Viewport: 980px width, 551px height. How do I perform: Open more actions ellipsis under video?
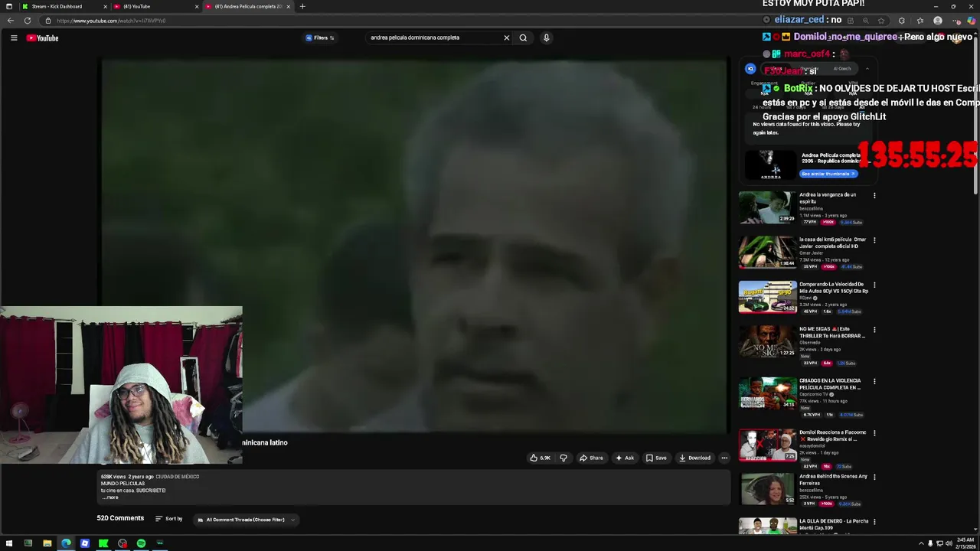click(x=724, y=458)
